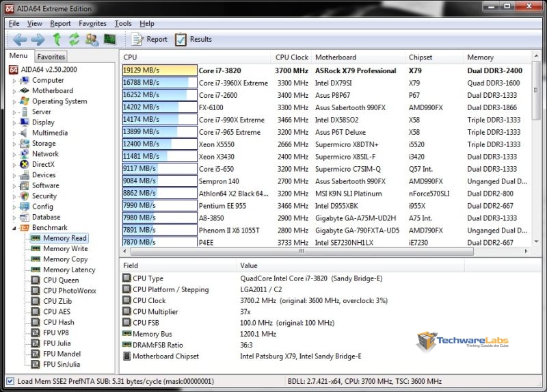Image resolution: width=547 pixels, height=392 pixels.
Task: Toggle the status bar checkbox
Action: click(x=10, y=381)
